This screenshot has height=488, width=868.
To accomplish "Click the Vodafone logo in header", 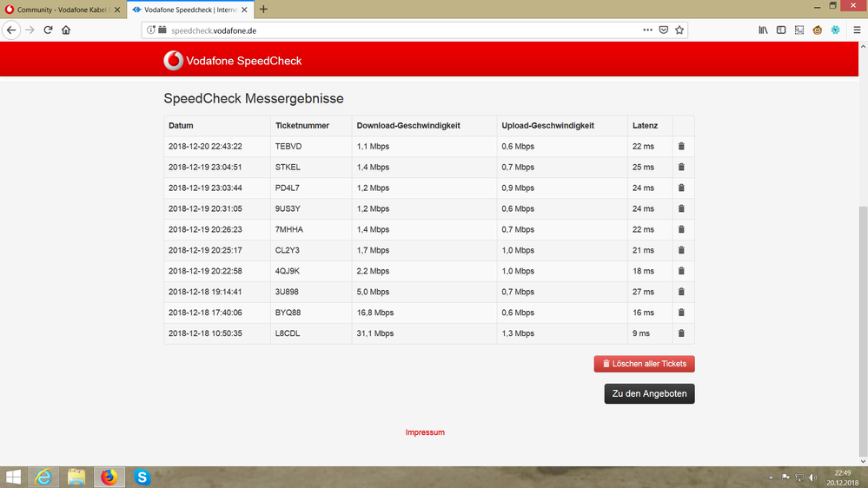I will point(173,60).
